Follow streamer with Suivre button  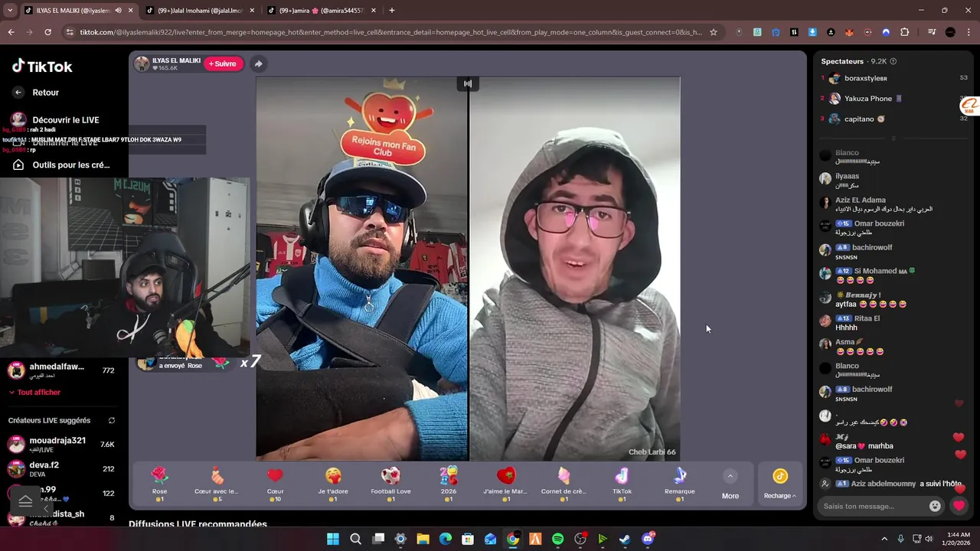223,64
